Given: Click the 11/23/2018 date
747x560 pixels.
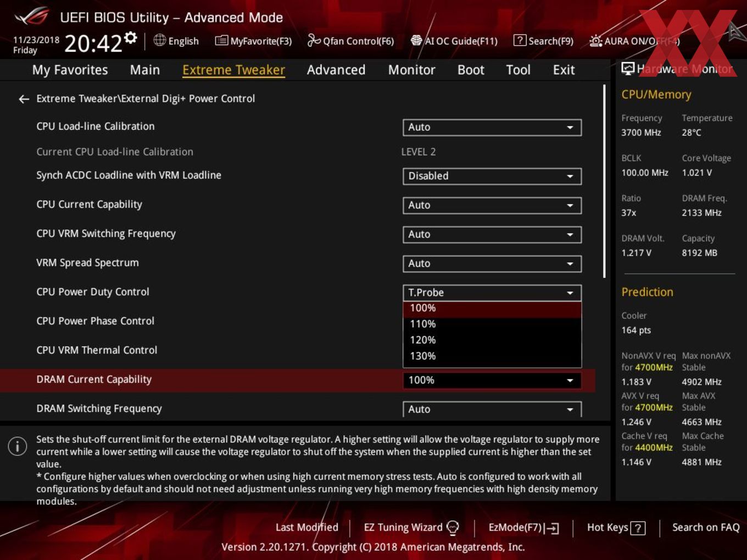Looking at the screenshot, I should pyautogui.click(x=36, y=40).
